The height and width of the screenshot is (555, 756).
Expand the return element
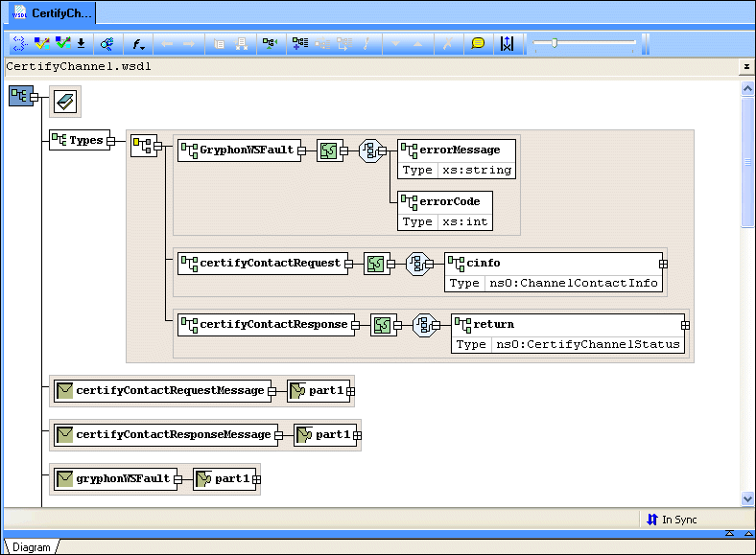click(x=685, y=325)
